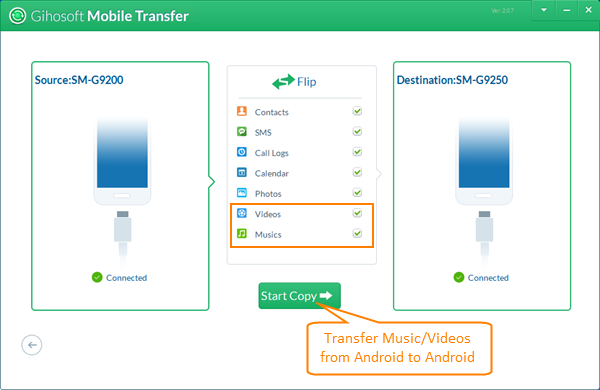The height and width of the screenshot is (390, 600).
Task: Click the Videos text label
Action: (268, 214)
